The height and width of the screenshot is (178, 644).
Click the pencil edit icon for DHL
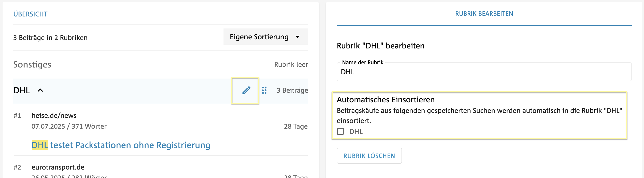click(x=246, y=90)
